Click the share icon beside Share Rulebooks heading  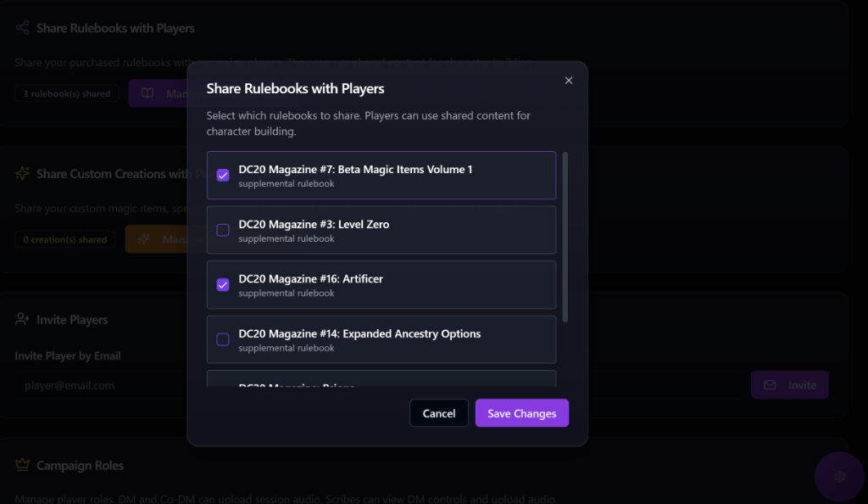[22, 28]
